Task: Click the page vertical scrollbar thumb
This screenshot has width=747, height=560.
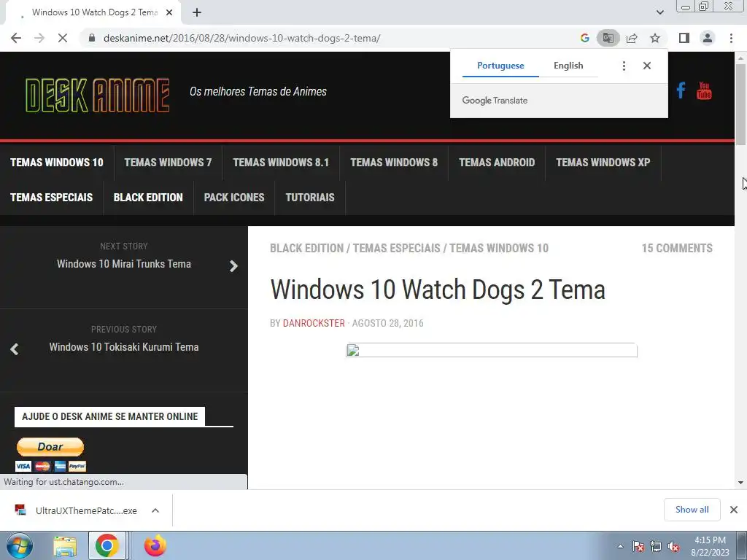Action: 740,104
